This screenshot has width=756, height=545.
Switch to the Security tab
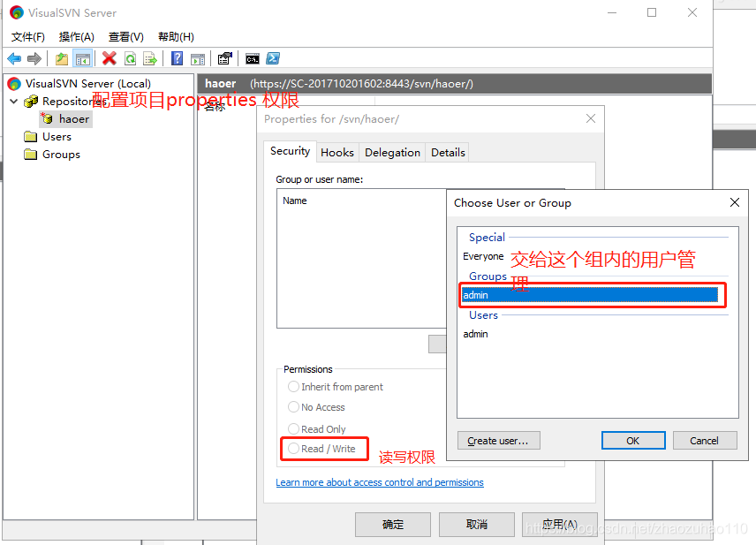pos(290,151)
